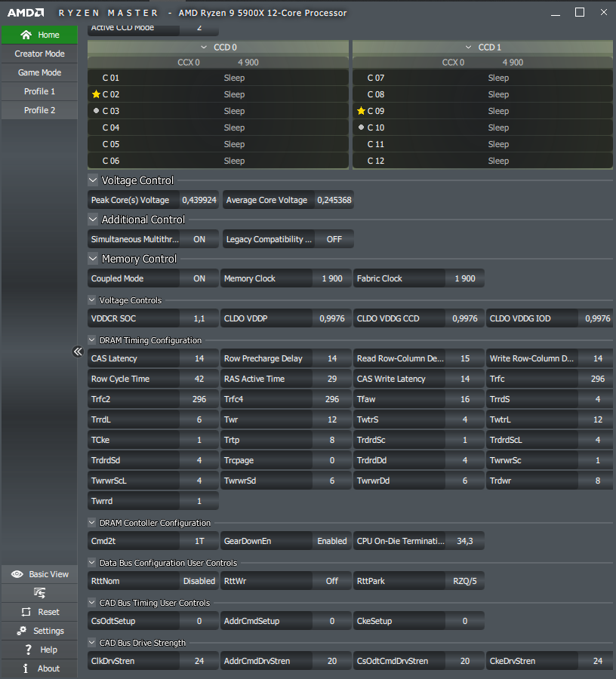This screenshot has width=616, height=679.
Task: Select core C 06 row
Action: [218, 161]
